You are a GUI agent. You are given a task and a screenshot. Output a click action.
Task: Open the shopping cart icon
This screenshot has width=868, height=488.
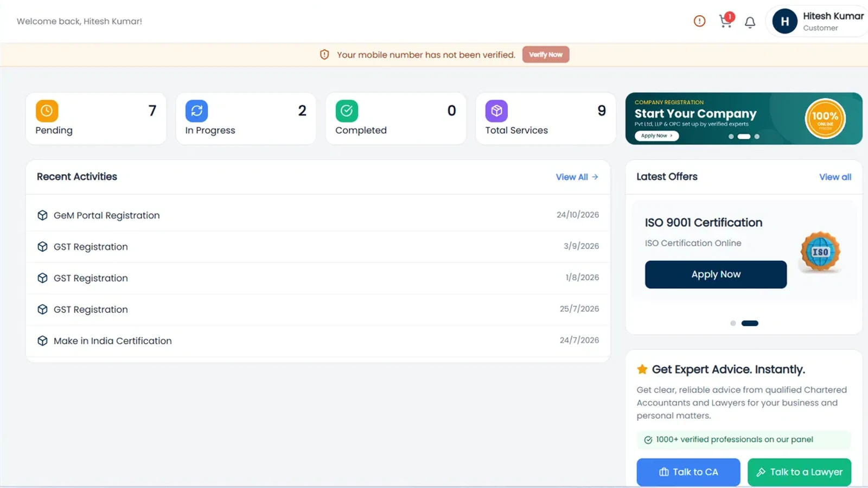click(x=726, y=21)
